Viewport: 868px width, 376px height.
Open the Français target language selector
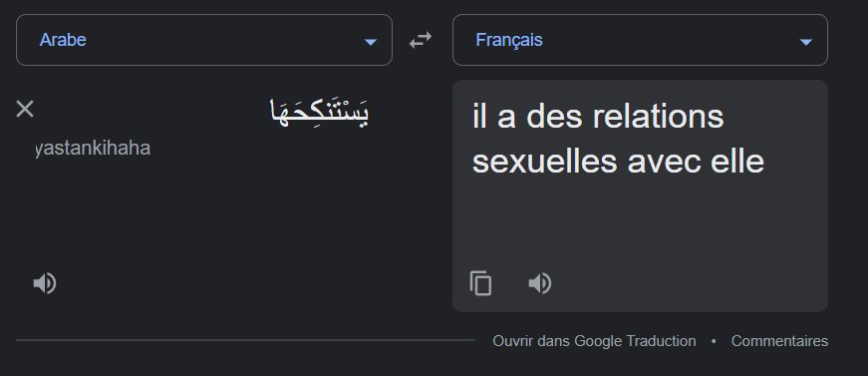(640, 40)
